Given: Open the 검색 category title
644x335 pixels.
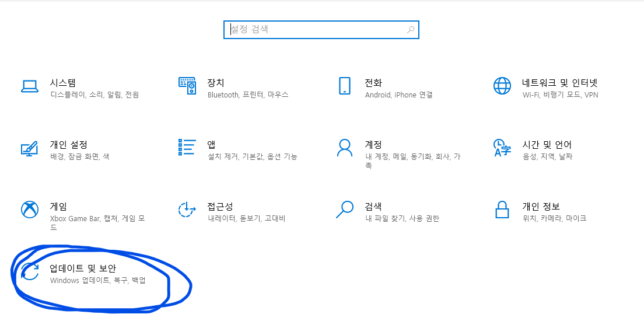Looking at the screenshot, I should point(373,207).
